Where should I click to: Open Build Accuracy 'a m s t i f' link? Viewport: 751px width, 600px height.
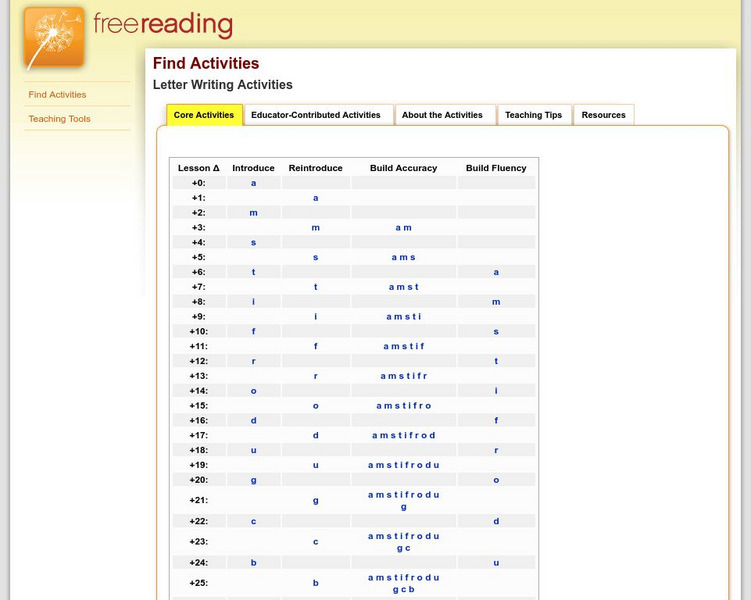pyautogui.click(x=404, y=346)
